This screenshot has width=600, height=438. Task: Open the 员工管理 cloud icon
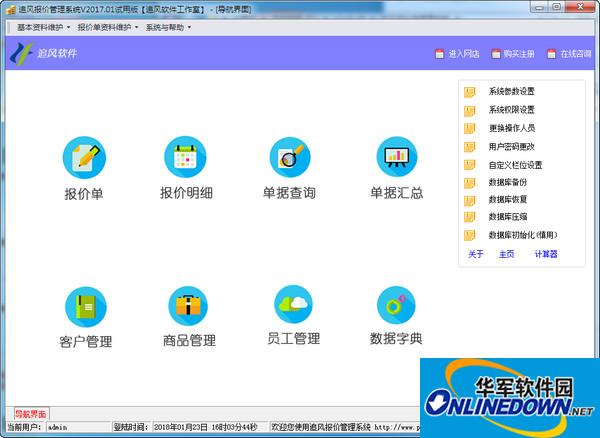tap(293, 304)
